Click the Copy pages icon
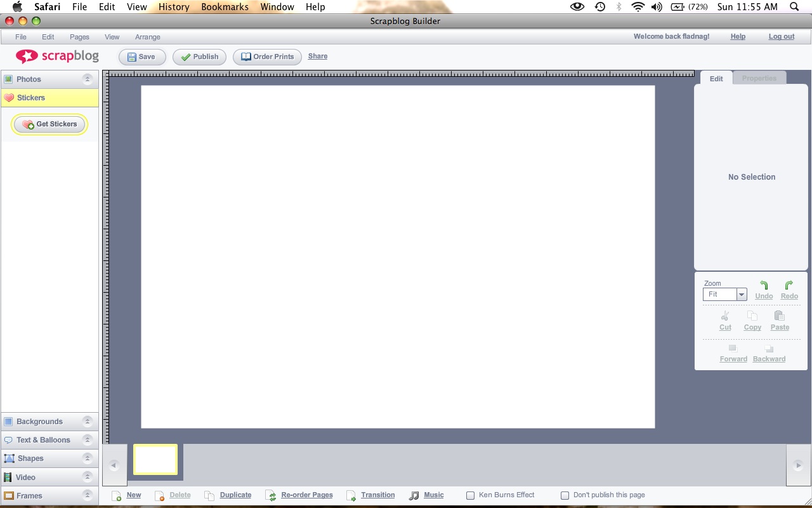The width and height of the screenshot is (812, 508). 752,316
